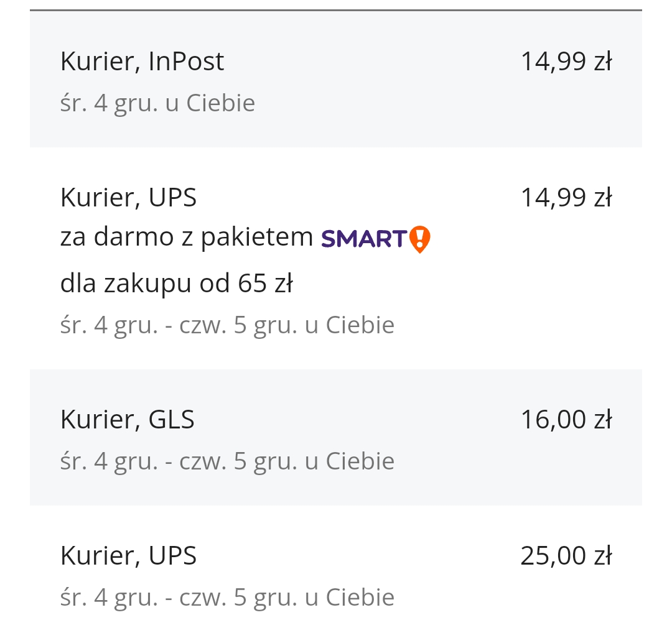Click the delivery date under the Smart UPS option

[x=227, y=325]
